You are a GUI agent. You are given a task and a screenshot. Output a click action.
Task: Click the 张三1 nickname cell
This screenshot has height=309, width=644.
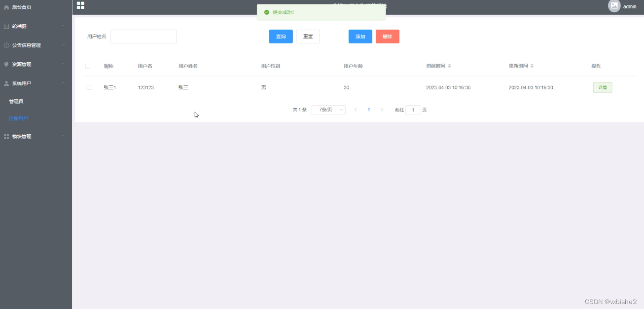click(x=110, y=87)
